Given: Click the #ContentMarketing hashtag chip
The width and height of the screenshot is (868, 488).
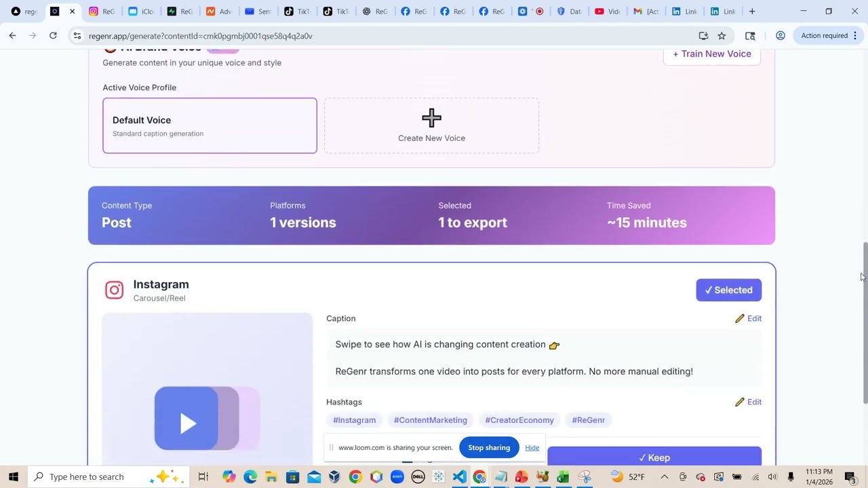Looking at the screenshot, I should click(x=431, y=420).
